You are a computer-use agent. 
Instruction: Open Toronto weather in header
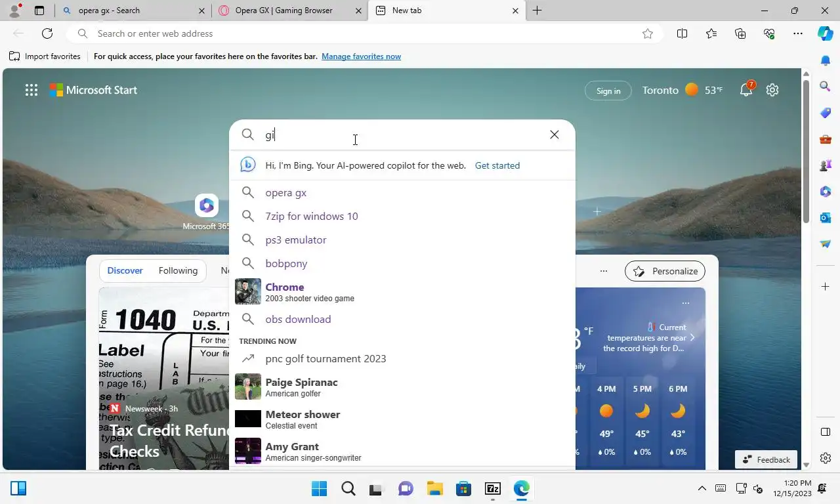pos(682,90)
